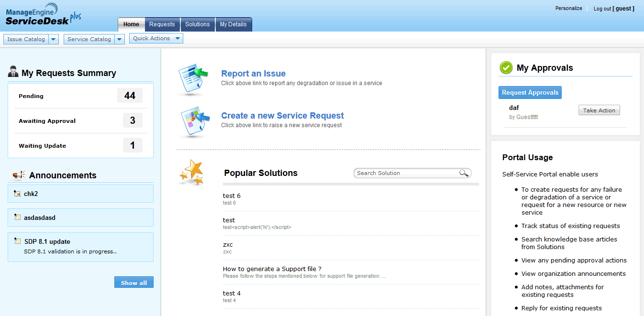Image resolution: width=644 pixels, height=316 pixels.
Task: Click the Waiting Update label
Action: point(42,146)
